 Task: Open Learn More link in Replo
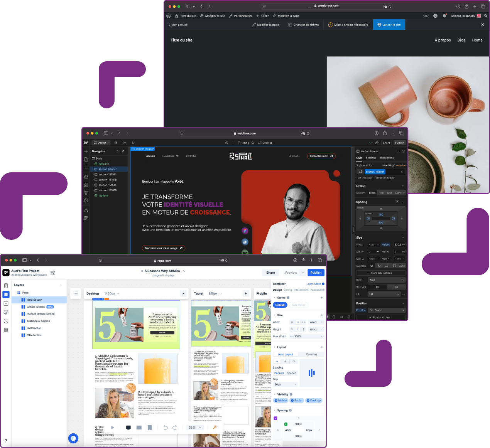[x=315, y=284]
